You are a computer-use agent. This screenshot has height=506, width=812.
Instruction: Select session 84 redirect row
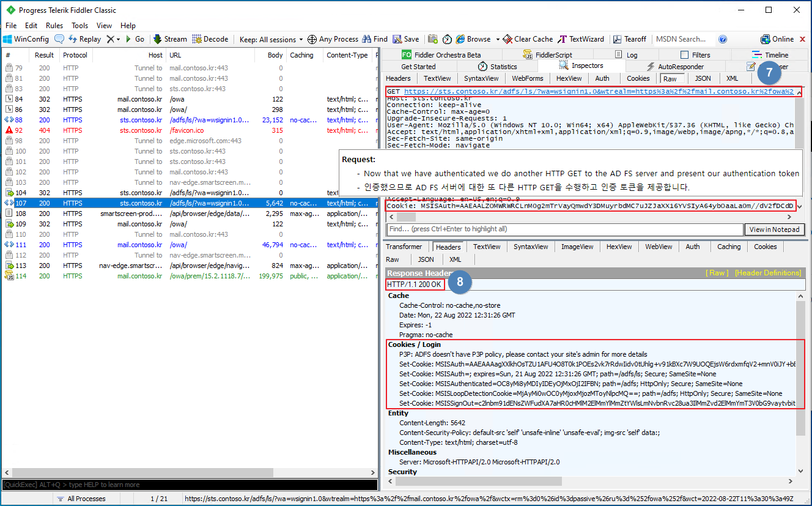(x=189, y=99)
